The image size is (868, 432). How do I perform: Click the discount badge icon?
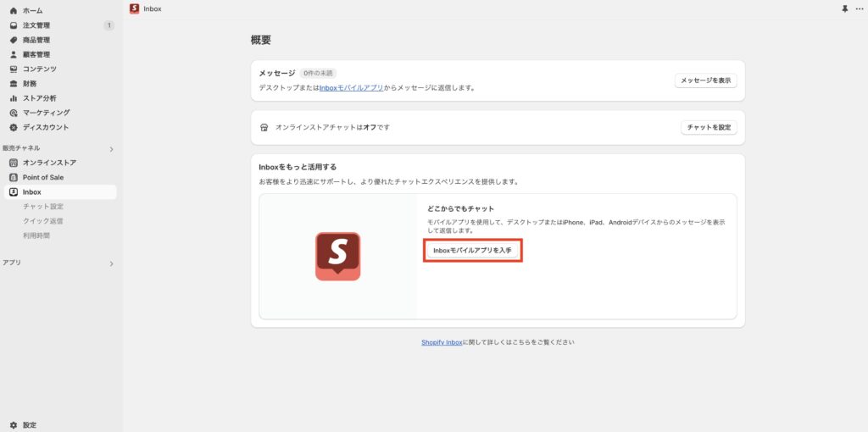point(14,127)
